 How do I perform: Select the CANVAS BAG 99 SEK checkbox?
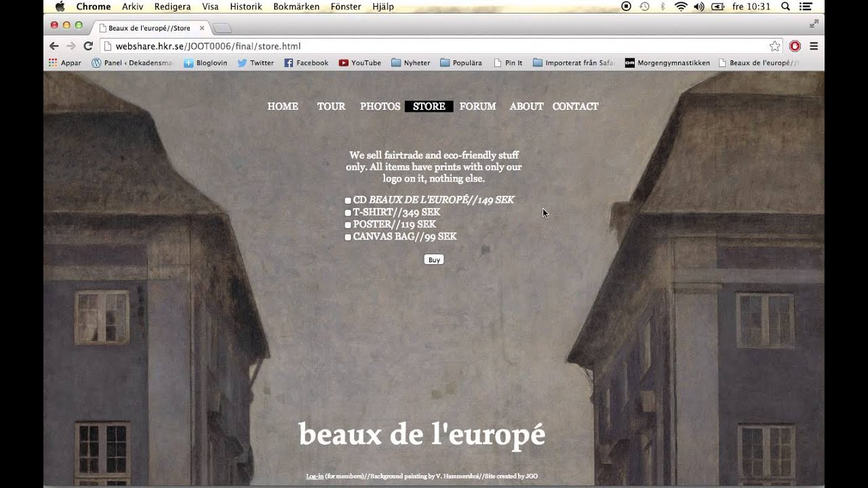point(348,237)
